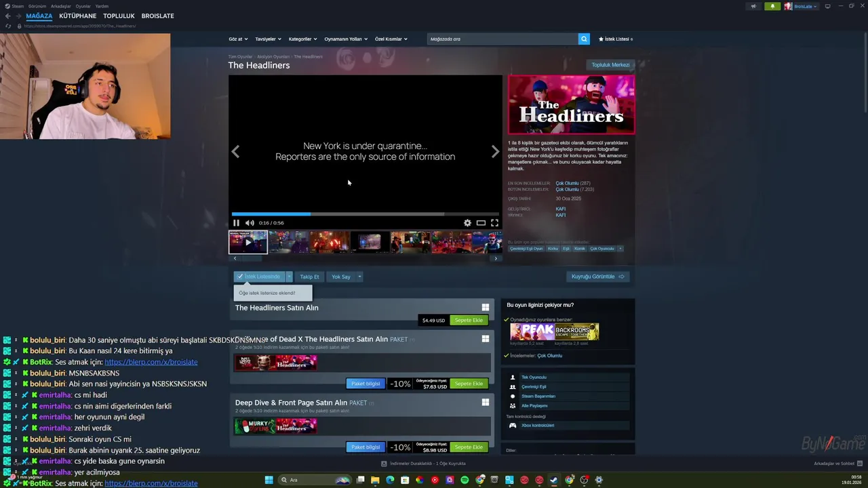
Task: Toggle theater mode on the video player
Action: 481,223
